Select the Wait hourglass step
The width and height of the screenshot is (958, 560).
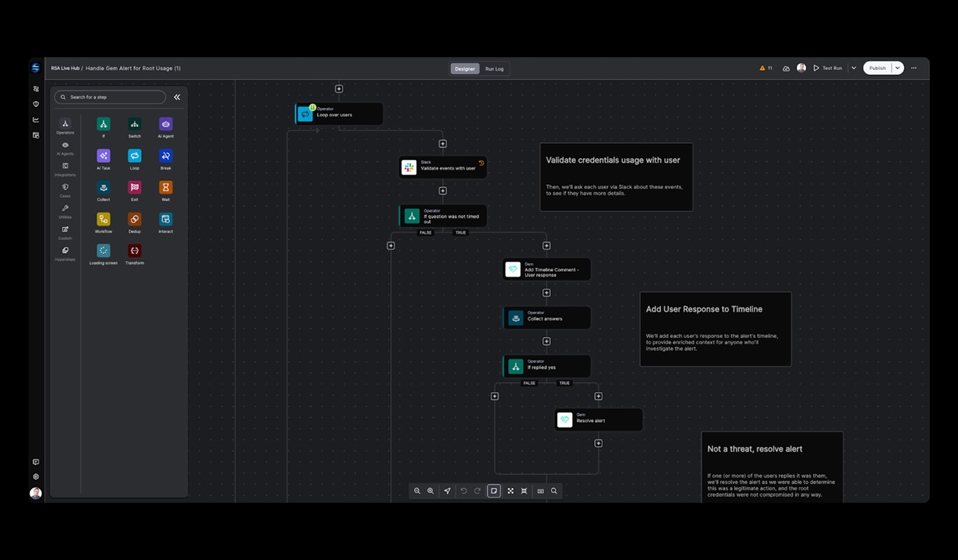pos(166,187)
